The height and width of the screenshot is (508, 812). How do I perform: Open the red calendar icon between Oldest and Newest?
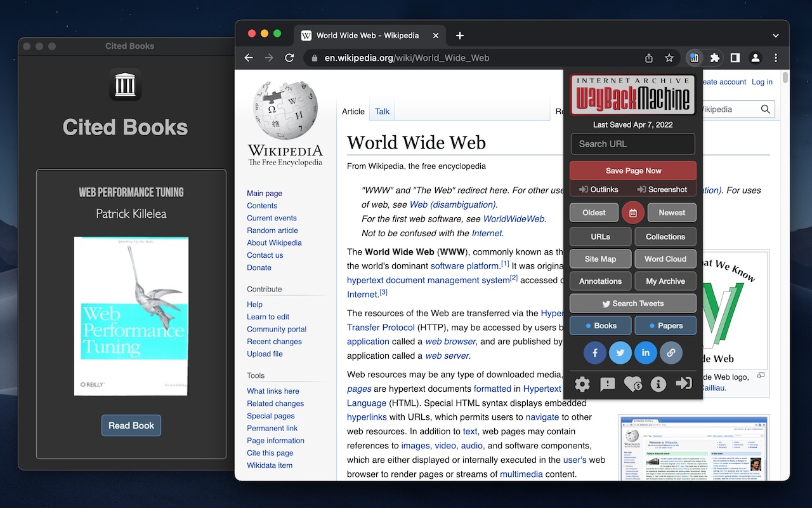coord(632,212)
